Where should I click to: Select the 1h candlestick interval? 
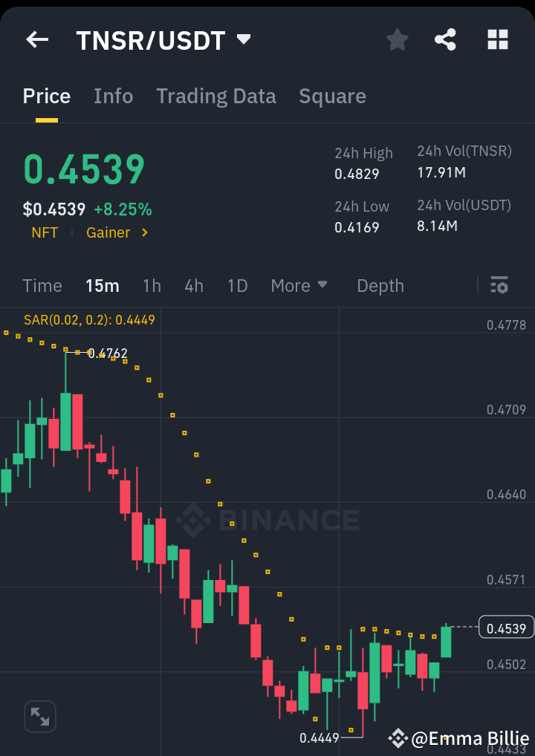click(152, 285)
